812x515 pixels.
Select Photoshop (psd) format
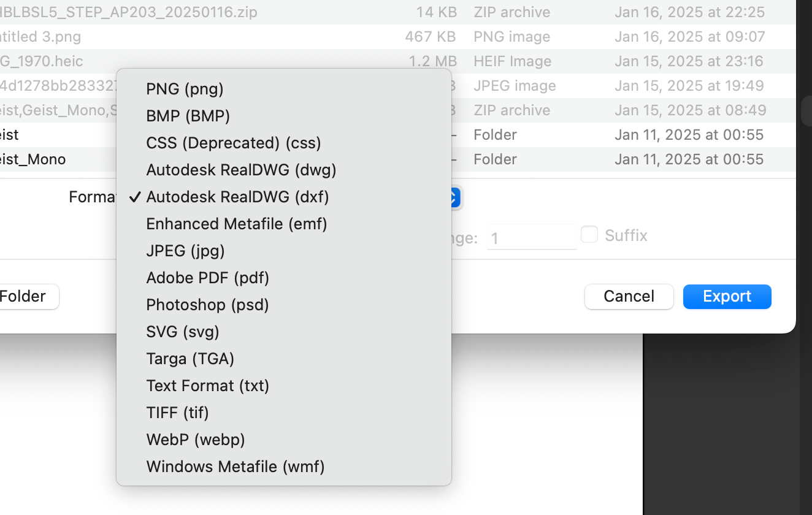click(207, 305)
